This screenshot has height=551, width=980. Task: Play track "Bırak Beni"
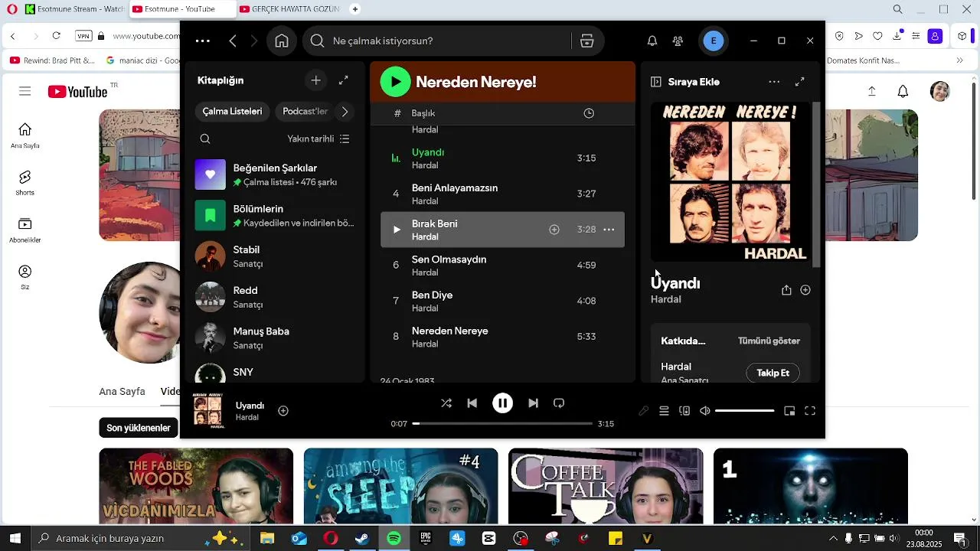click(396, 230)
